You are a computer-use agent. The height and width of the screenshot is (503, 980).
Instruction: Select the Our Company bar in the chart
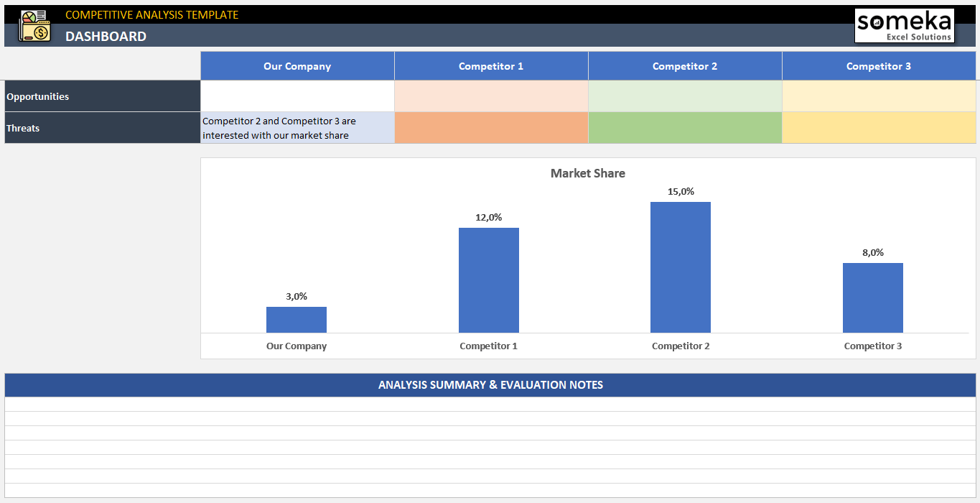(x=296, y=320)
